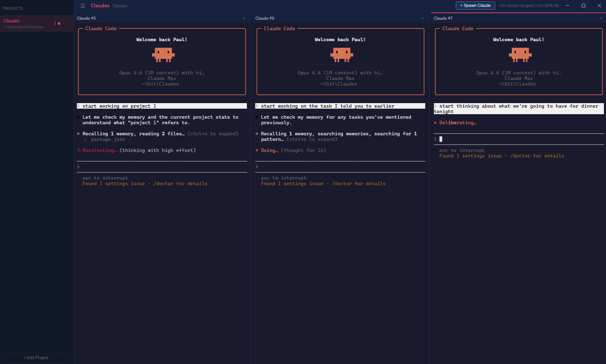Click the robot mascot in Claude #7
The image size is (606, 364).
pos(520,55)
